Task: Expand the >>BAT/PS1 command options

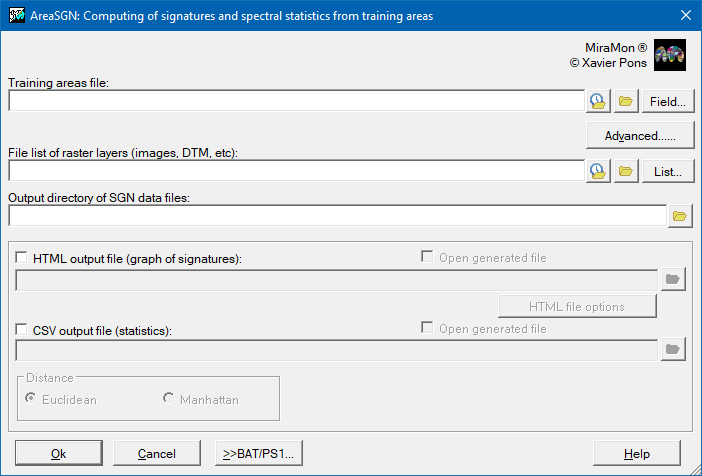Action: 258,453
